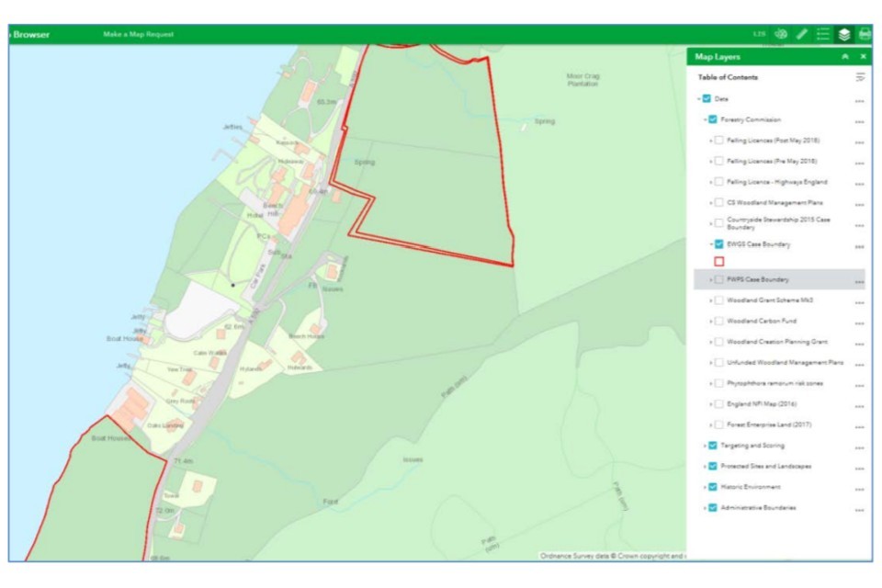Toggle the Map Layers stack icon
Image resolution: width=882 pixels, height=588 pixels.
click(844, 34)
